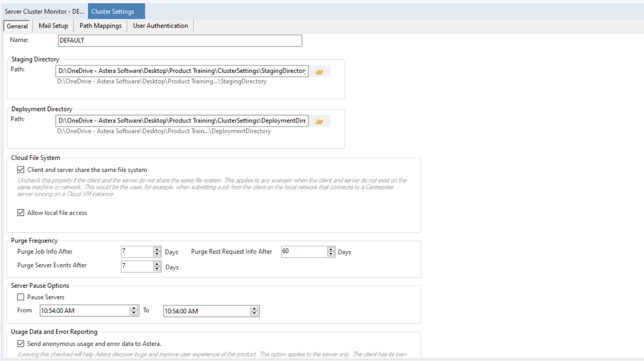Click the Deployment Directory path field
The height and width of the screenshot is (361, 644).
[182, 121]
